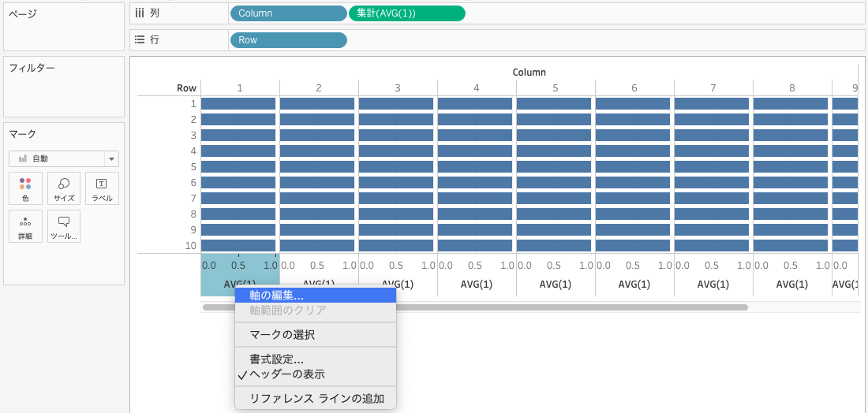
Task: Click the Row header label
Action: click(186, 88)
